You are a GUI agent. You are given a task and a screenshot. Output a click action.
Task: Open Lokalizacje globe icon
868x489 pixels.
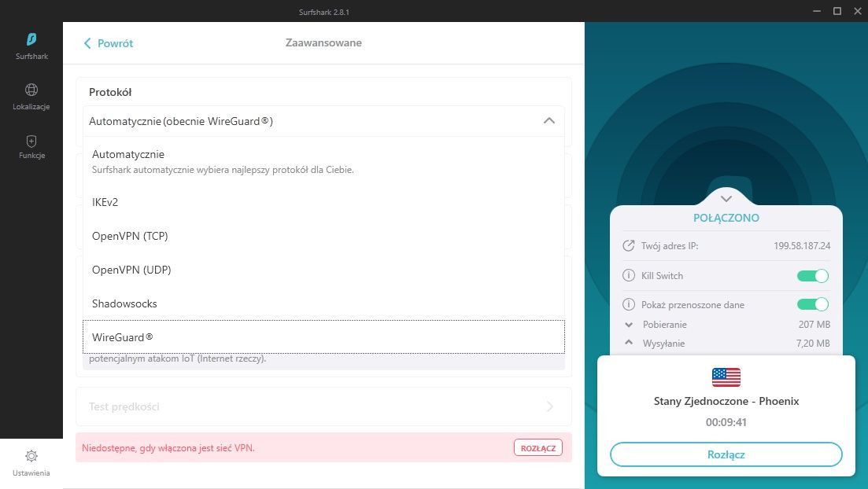[31, 90]
